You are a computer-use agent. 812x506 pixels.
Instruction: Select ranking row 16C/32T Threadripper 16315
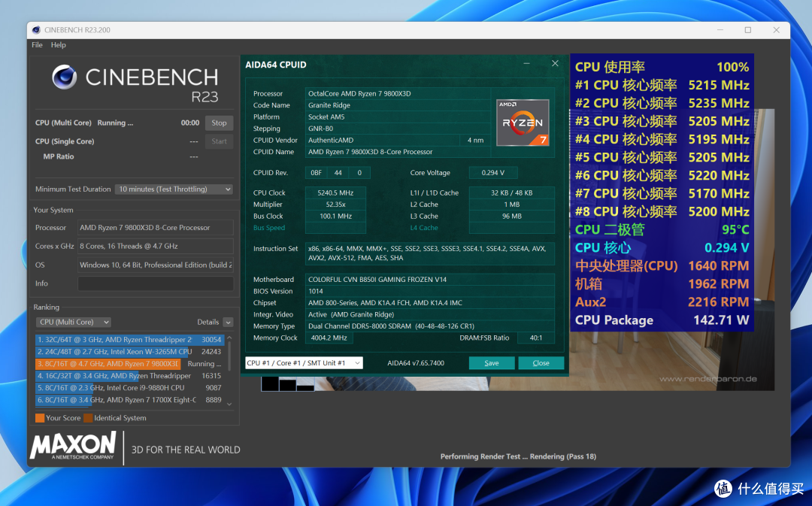click(x=129, y=376)
